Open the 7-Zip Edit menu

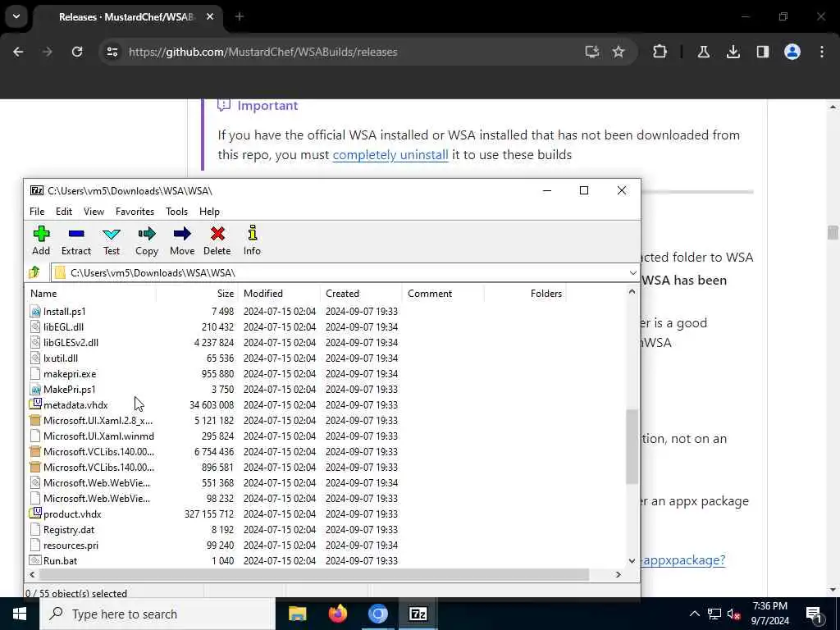(x=64, y=212)
